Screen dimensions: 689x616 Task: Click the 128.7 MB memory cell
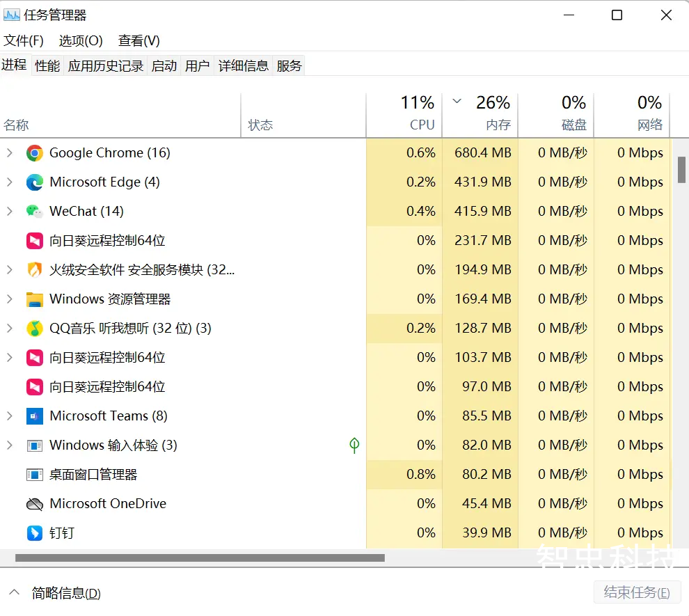[x=480, y=329]
